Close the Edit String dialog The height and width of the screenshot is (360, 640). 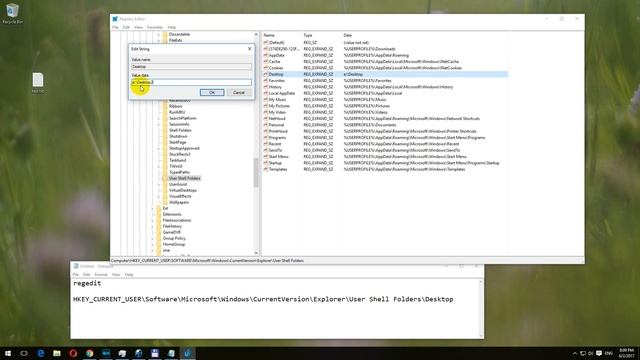click(x=250, y=49)
